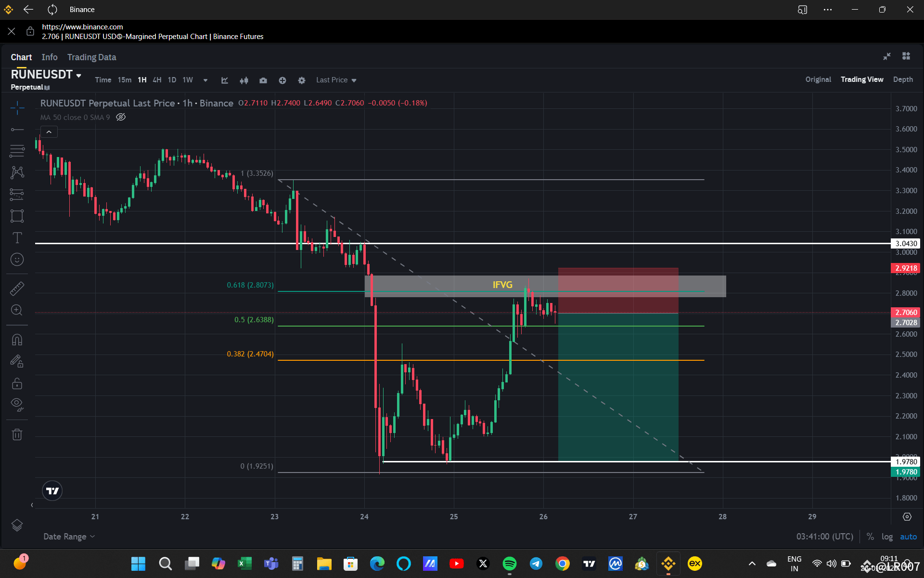Click the TradingView logo on chart

tap(52, 491)
